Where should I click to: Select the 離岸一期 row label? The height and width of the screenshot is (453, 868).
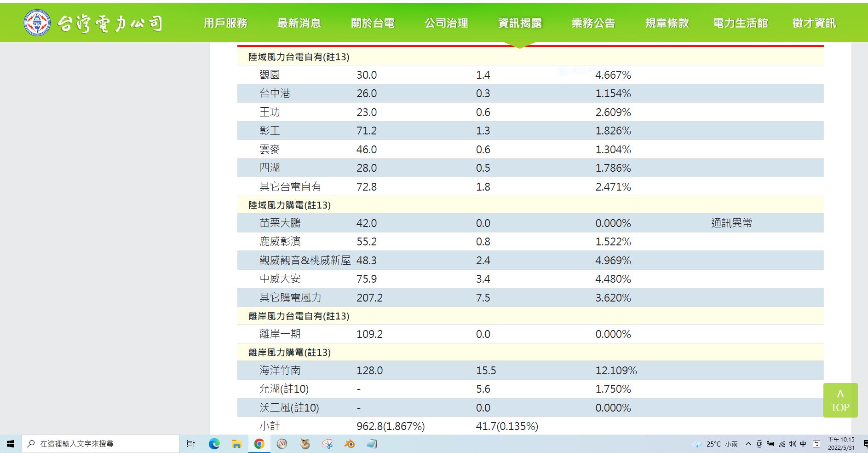tap(280, 334)
